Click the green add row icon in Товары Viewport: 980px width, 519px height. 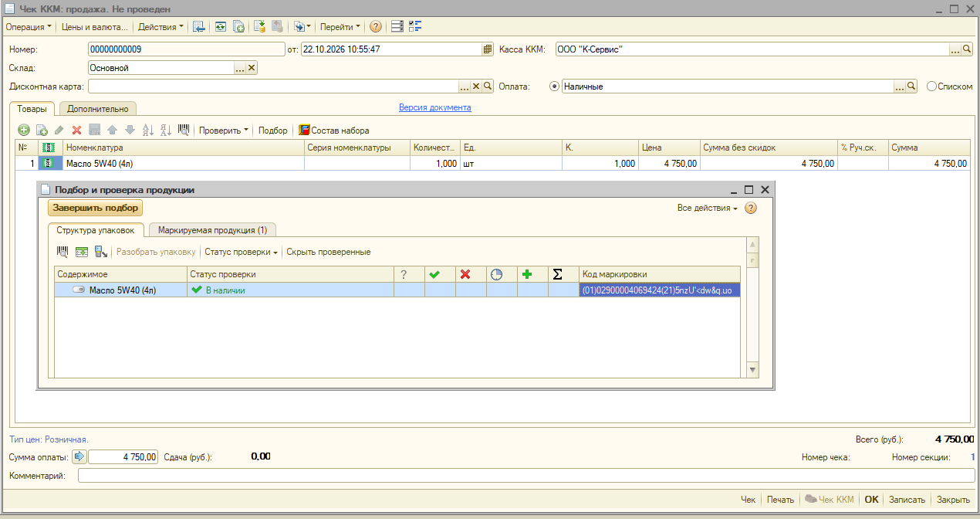(24, 131)
